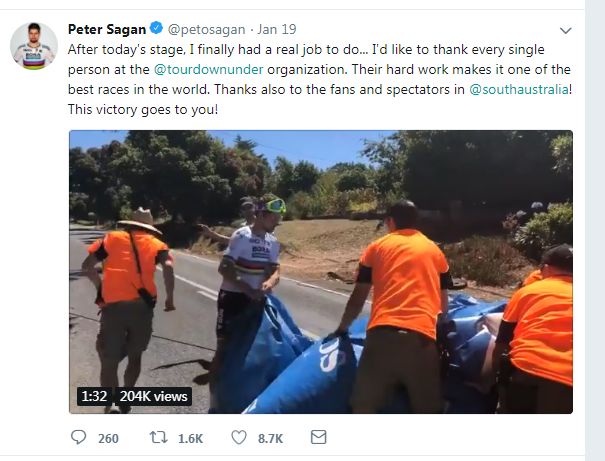The width and height of the screenshot is (605, 461).
Task: Open Peter Sagan's profile avatar
Action: point(34,46)
